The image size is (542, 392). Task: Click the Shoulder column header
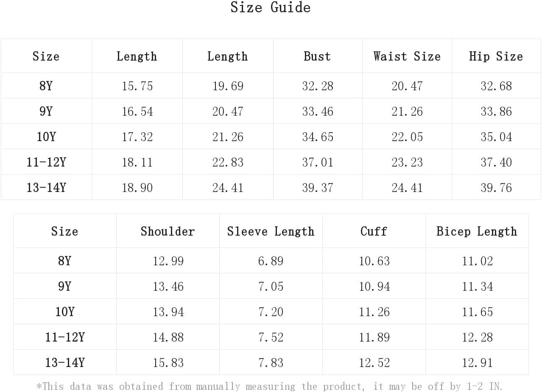[x=168, y=231]
